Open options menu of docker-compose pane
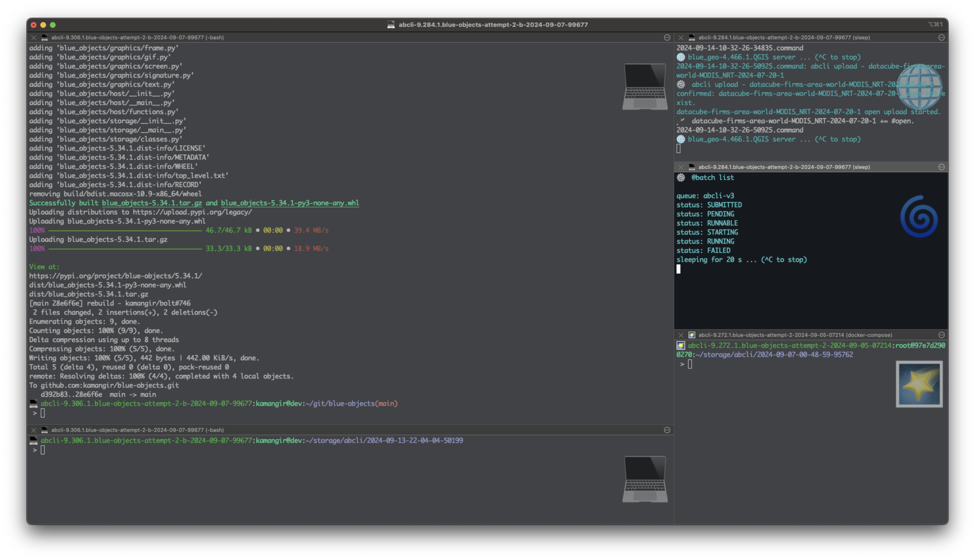 click(x=942, y=335)
